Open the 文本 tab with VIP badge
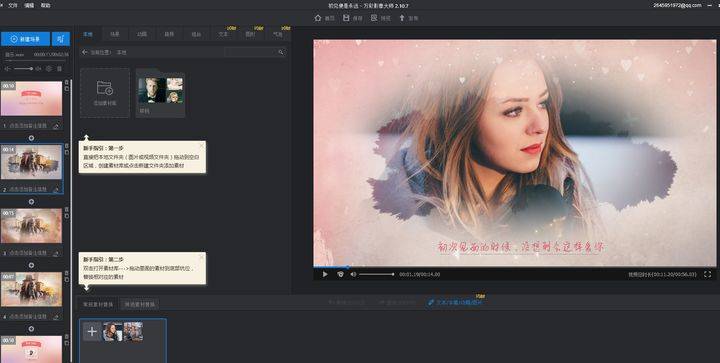Screen dimensions: 720x363 [x=223, y=34]
